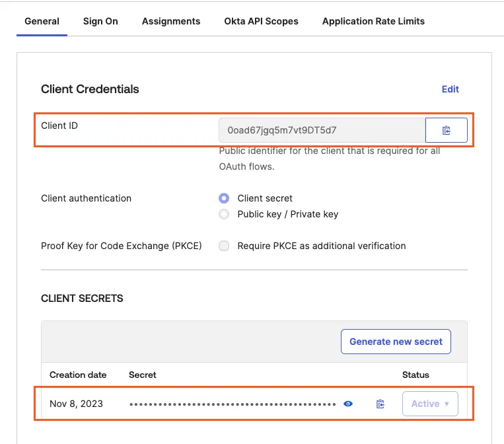Click the Secret column header
The image size is (504, 444).
143,375
